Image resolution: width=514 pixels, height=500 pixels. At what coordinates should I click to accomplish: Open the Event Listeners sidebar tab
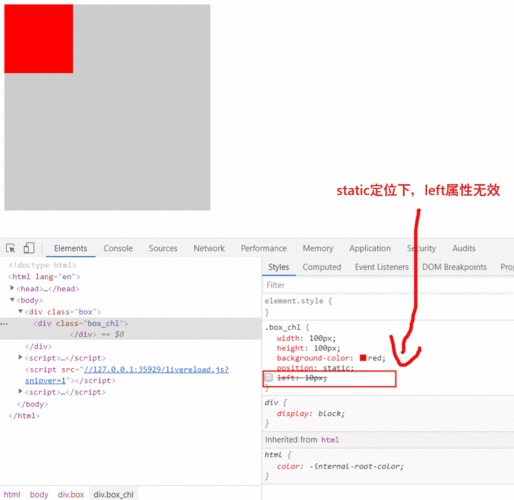pos(382,267)
